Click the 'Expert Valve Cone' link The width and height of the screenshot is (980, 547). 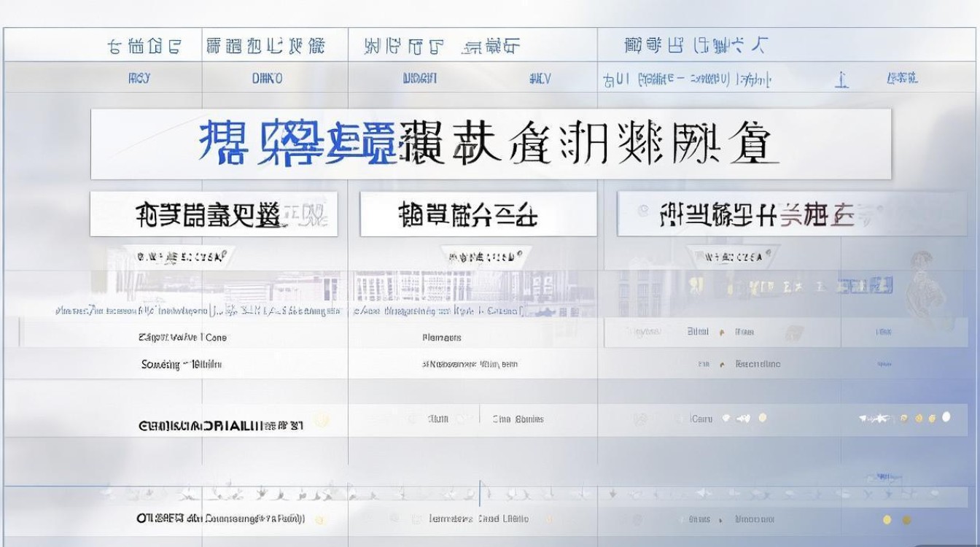(181, 337)
